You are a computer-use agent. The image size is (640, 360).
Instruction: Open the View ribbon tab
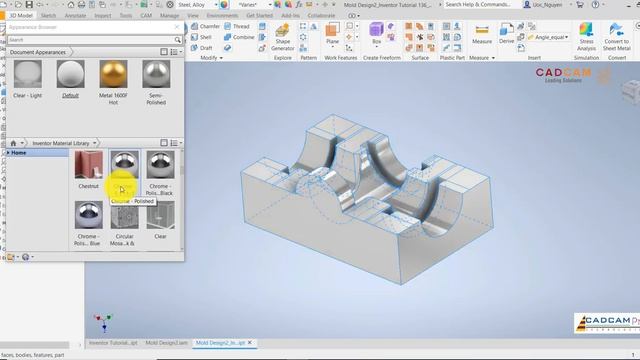(193, 16)
